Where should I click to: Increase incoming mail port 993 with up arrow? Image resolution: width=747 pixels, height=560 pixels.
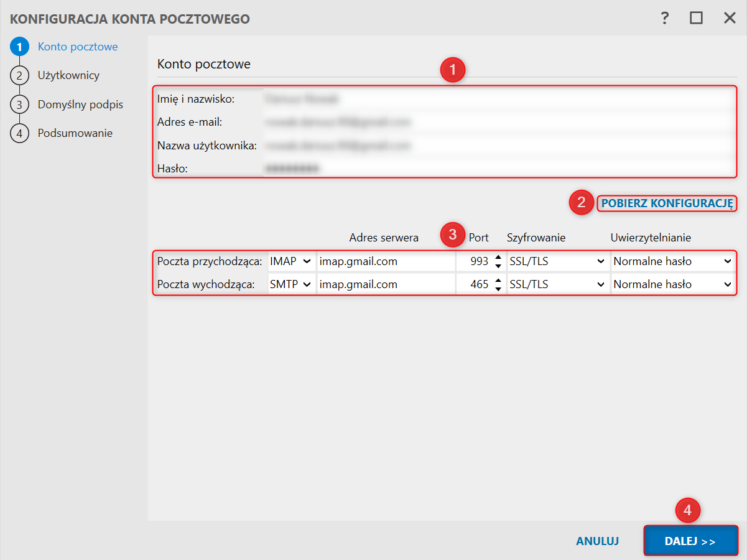click(x=498, y=258)
